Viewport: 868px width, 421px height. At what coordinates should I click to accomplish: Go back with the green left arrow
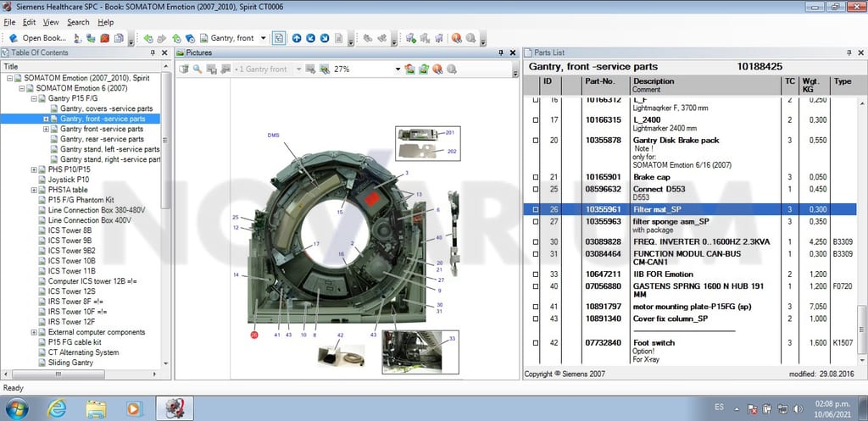(x=147, y=38)
